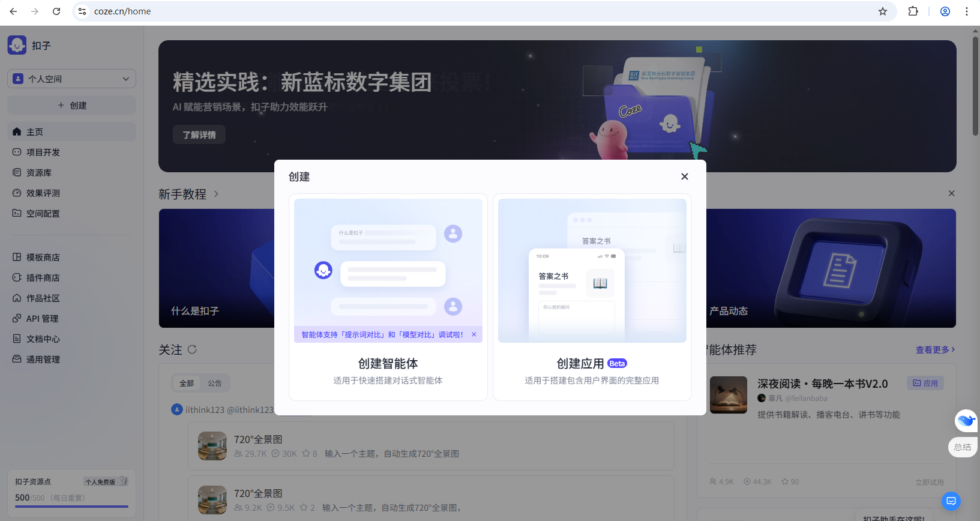Screen dimensions: 980x521
Task: Click the 深夜阅读 book thumbnail
Action: click(x=729, y=395)
